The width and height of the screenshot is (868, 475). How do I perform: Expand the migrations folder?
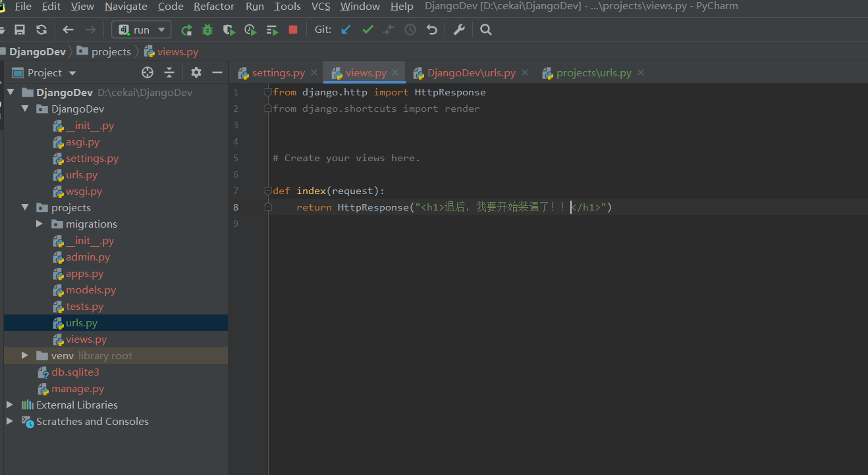(x=40, y=224)
